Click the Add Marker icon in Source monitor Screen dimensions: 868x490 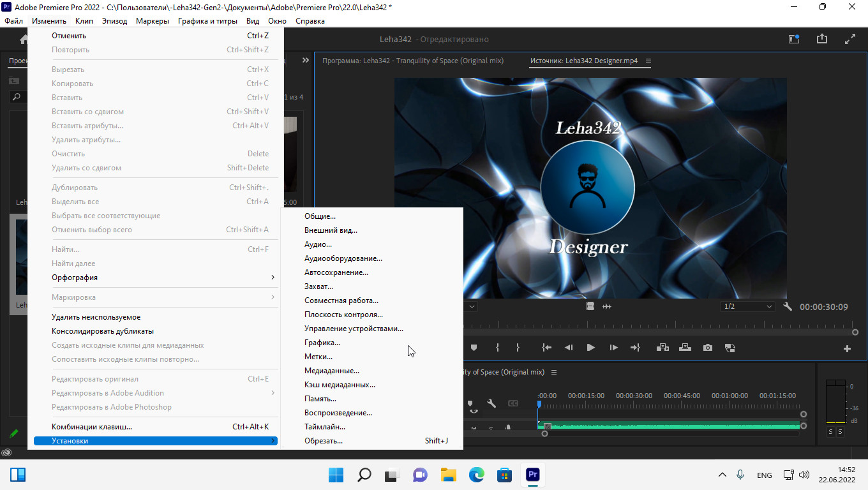coord(474,348)
